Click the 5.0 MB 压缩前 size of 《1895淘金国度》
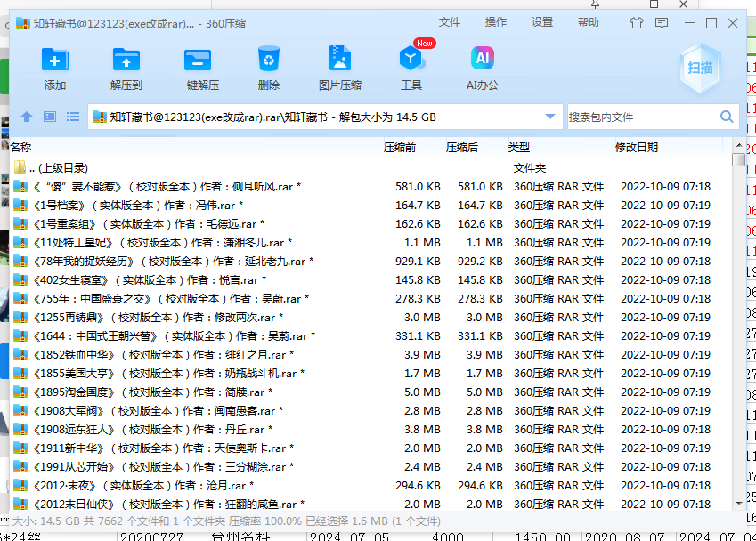756x541 pixels. [422, 392]
